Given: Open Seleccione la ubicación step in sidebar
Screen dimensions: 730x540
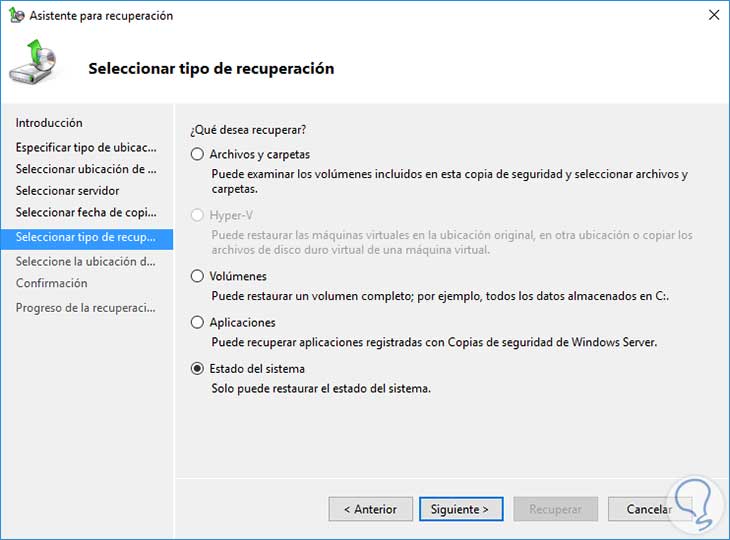Looking at the screenshot, I should coord(85,261).
